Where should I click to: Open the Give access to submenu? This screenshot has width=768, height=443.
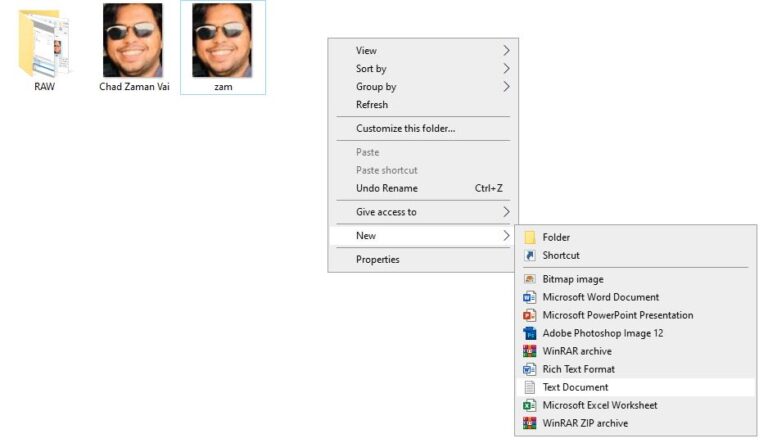[423, 212]
